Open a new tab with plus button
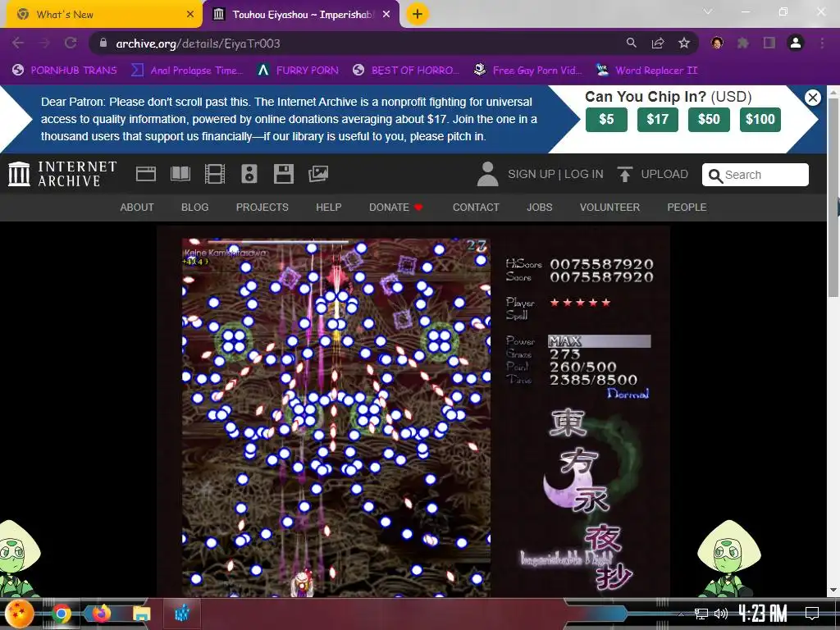The width and height of the screenshot is (840, 630). pyautogui.click(x=418, y=14)
